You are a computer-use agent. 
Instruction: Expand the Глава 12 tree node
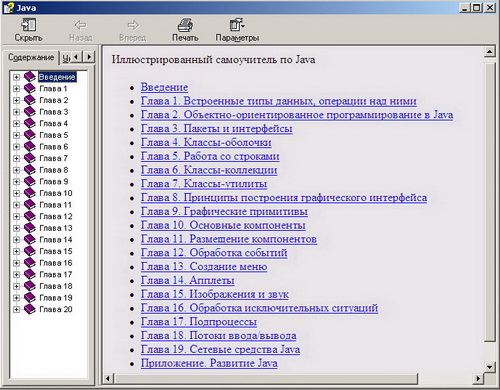tap(16, 217)
